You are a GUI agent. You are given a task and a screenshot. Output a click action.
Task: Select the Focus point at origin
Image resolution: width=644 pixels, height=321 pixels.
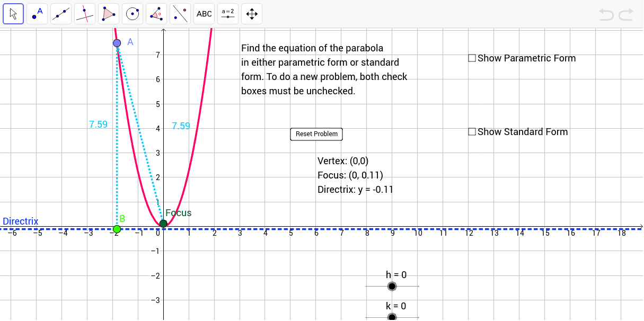(x=163, y=224)
